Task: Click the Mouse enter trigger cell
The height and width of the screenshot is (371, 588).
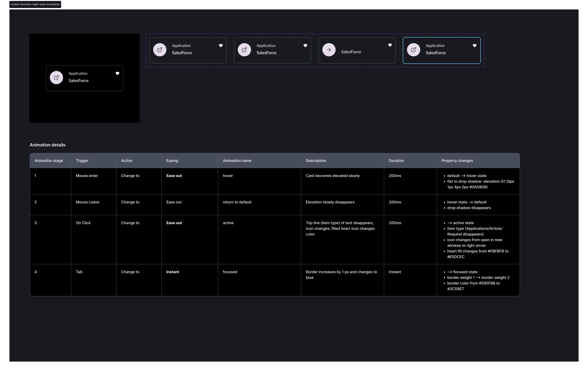Action: click(x=87, y=176)
